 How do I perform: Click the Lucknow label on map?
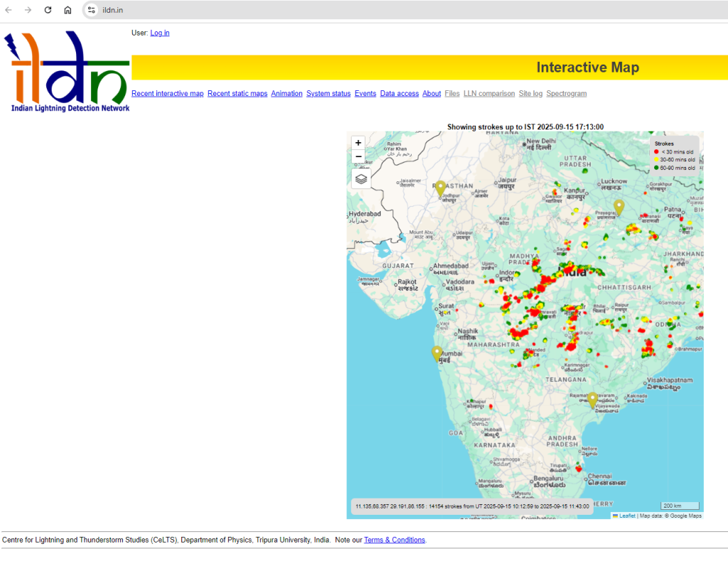[614, 184]
